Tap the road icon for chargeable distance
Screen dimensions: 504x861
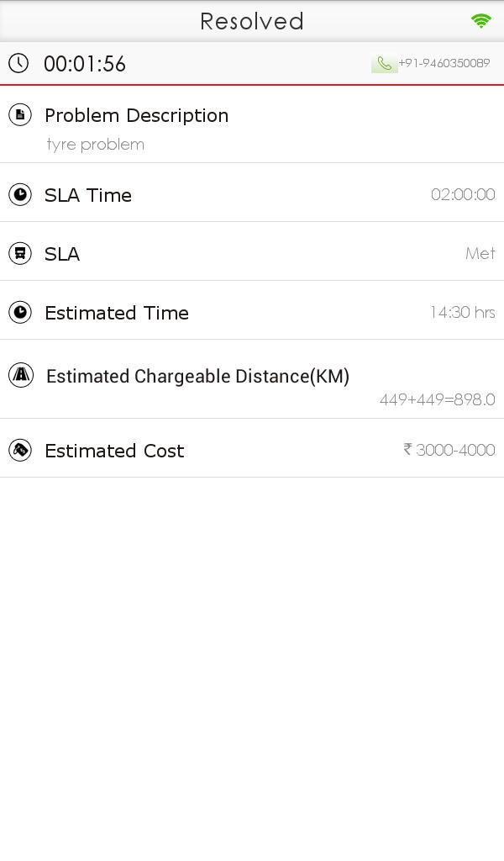21,375
